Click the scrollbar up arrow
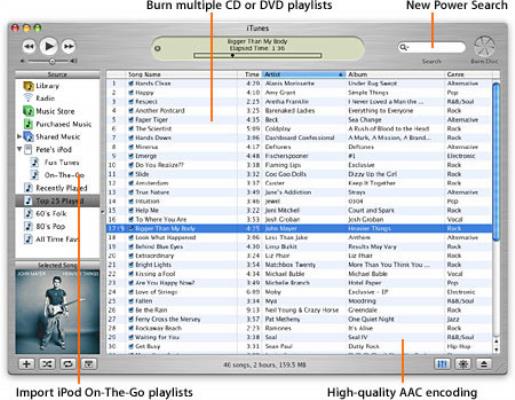 (496, 341)
